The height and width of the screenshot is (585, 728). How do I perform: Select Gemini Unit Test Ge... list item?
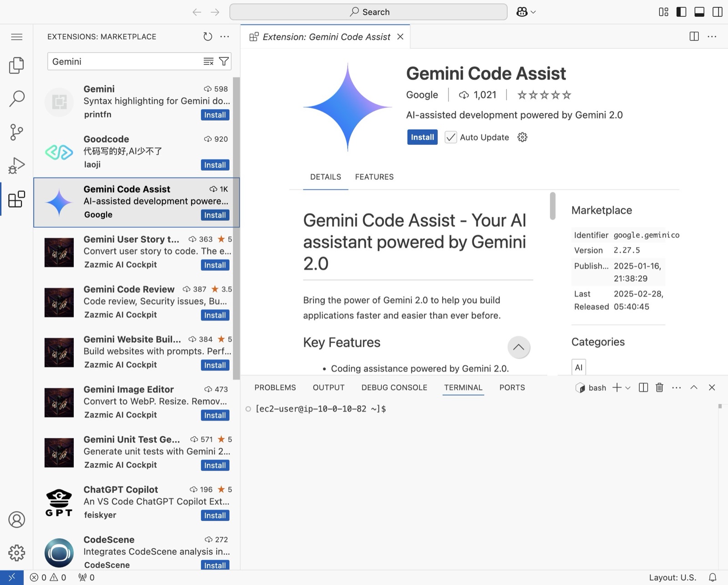[x=136, y=453]
